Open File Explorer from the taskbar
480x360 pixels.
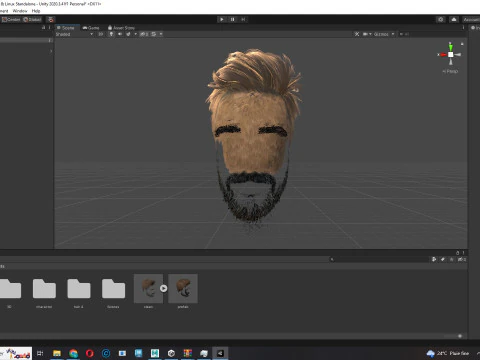57,353
